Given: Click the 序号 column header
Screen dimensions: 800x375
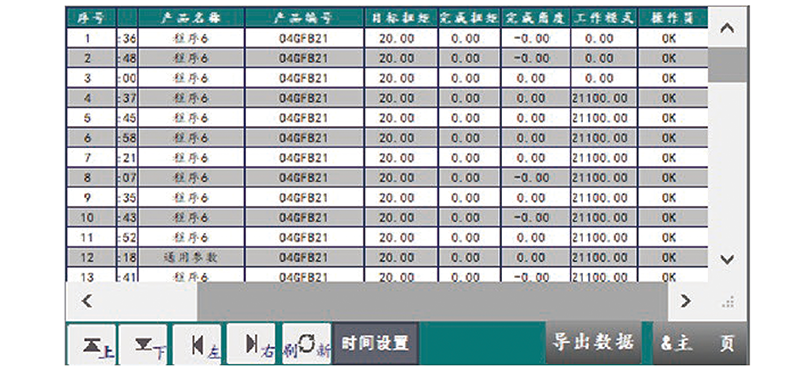Looking at the screenshot, I should pos(91,18).
